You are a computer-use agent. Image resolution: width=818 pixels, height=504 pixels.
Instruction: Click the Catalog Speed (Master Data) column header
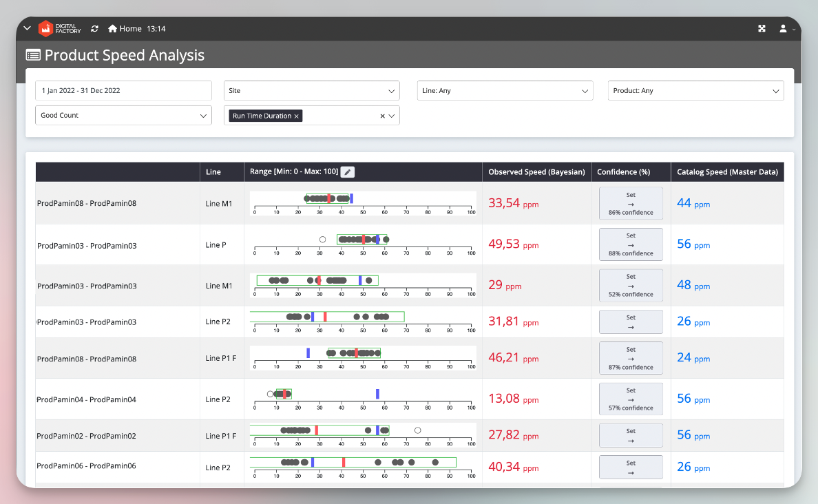(x=727, y=172)
